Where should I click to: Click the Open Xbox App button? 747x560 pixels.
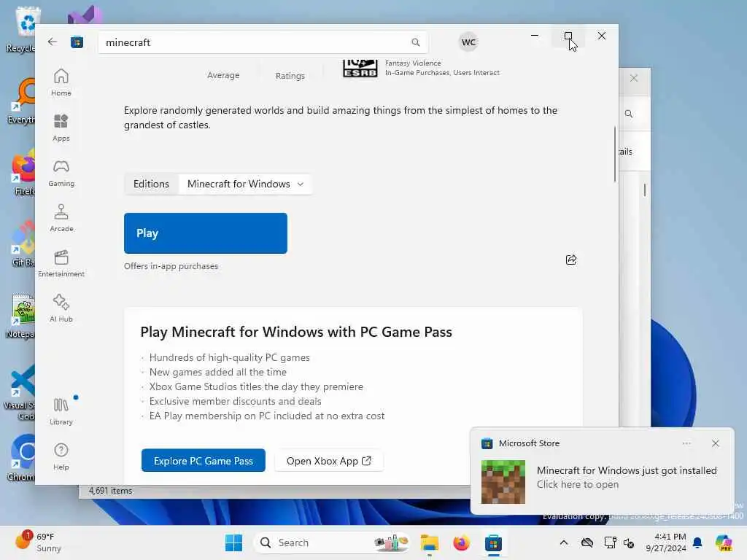329,461
